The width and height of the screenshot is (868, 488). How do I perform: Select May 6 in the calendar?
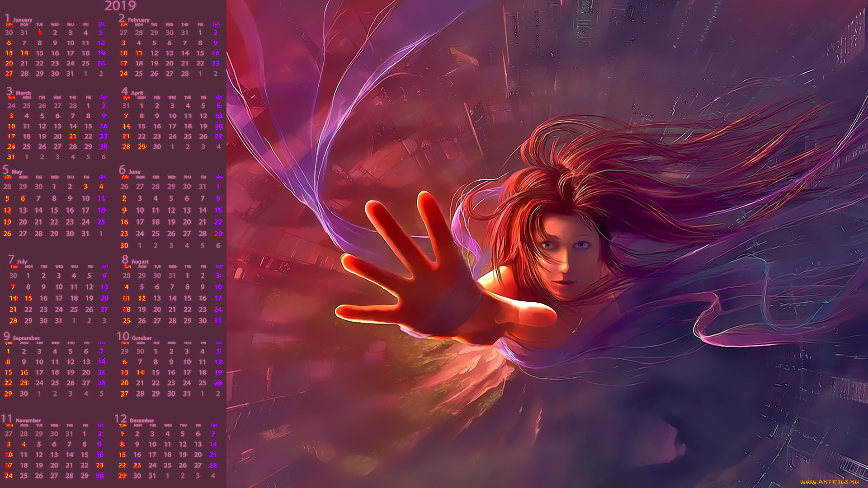coord(23,199)
